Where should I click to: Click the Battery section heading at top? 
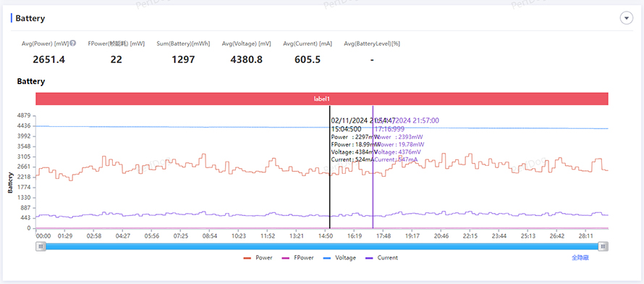tap(30, 19)
